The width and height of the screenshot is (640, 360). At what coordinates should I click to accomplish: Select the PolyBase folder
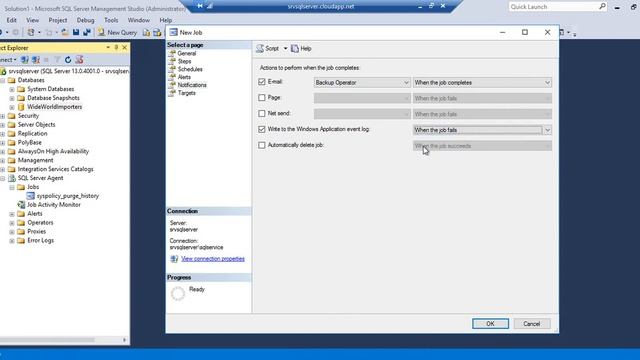pyautogui.click(x=29, y=142)
